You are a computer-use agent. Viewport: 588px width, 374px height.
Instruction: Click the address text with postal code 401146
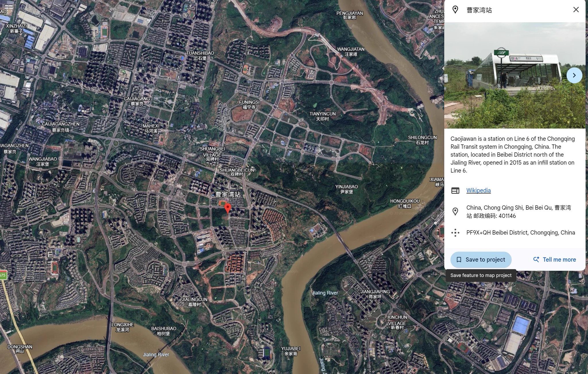coord(519,212)
